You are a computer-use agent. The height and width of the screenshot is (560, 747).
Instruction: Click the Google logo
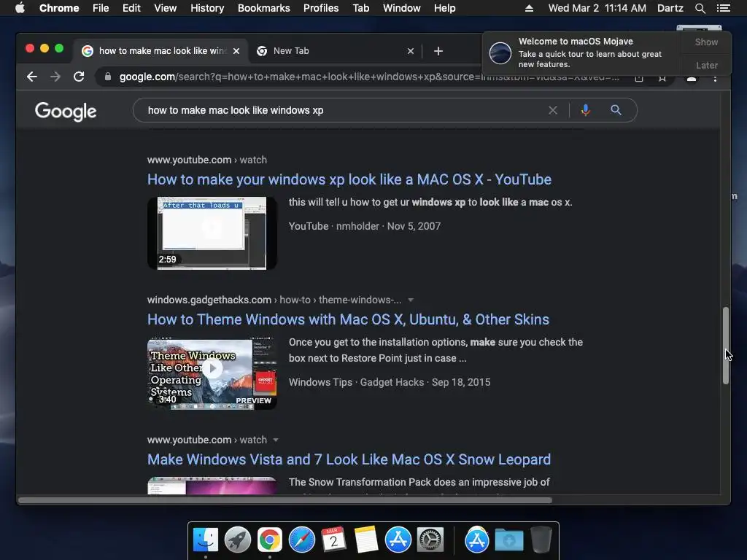[x=66, y=112]
